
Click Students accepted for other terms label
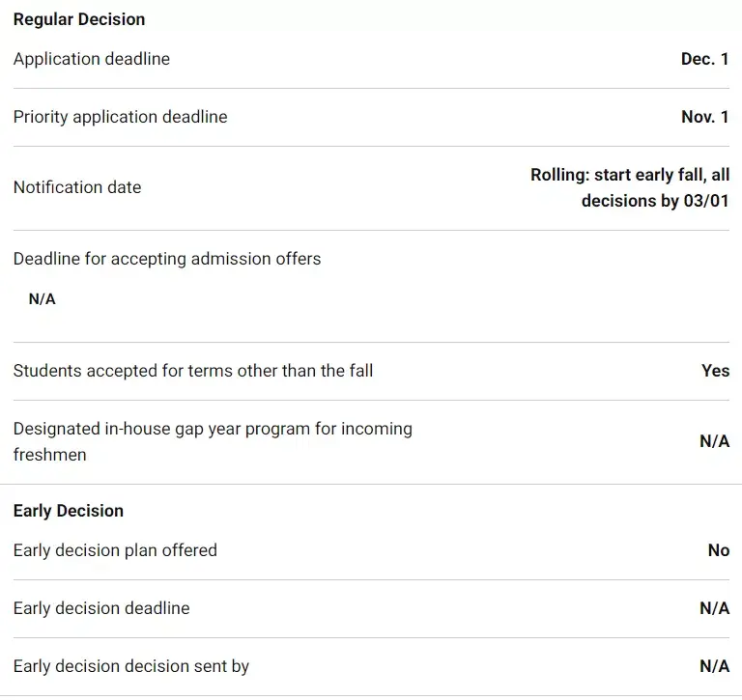[x=193, y=371]
